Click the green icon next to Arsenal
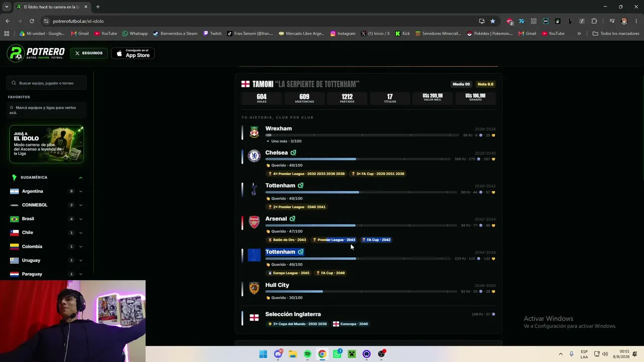 pos(292,219)
